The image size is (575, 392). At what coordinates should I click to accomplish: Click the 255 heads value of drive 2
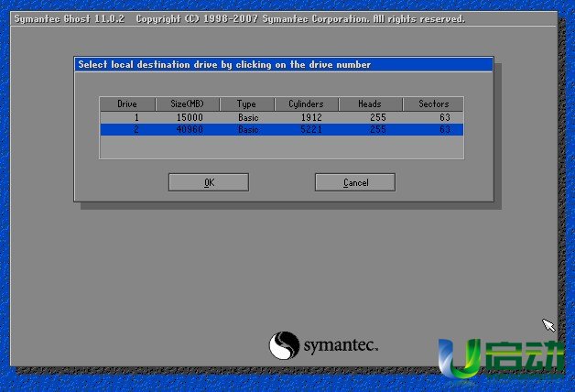click(x=378, y=129)
